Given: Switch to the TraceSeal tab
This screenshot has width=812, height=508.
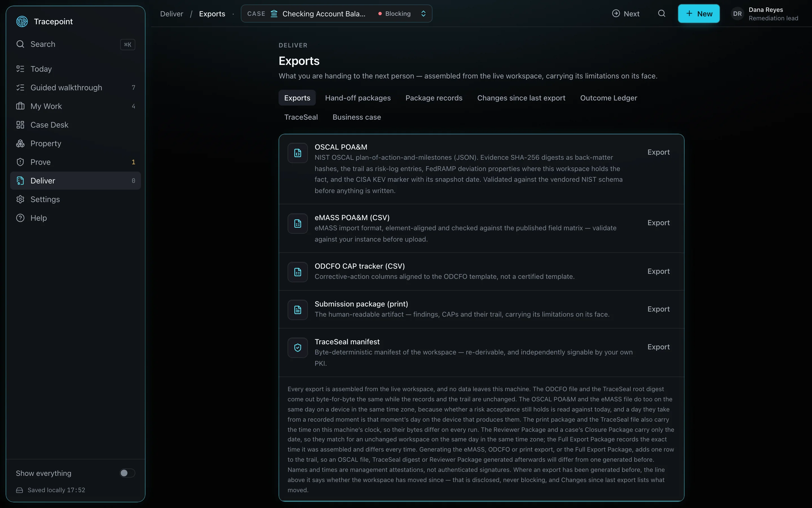Looking at the screenshot, I should (x=301, y=117).
